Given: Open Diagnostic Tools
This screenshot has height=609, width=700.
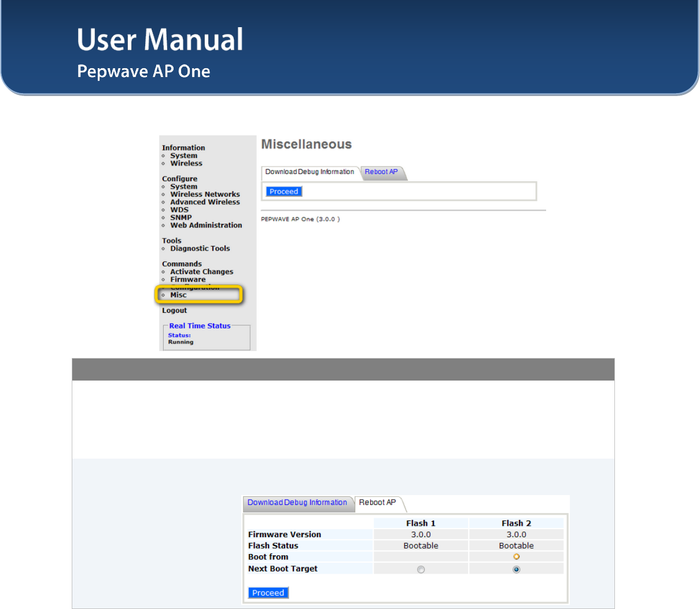Looking at the screenshot, I should pyautogui.click(x=200, y=249).
